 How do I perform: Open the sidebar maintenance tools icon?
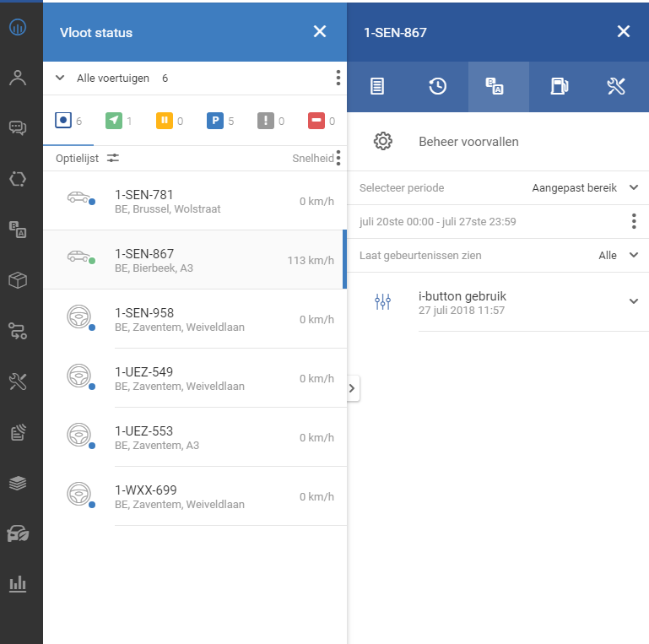(x=18, y=382)
